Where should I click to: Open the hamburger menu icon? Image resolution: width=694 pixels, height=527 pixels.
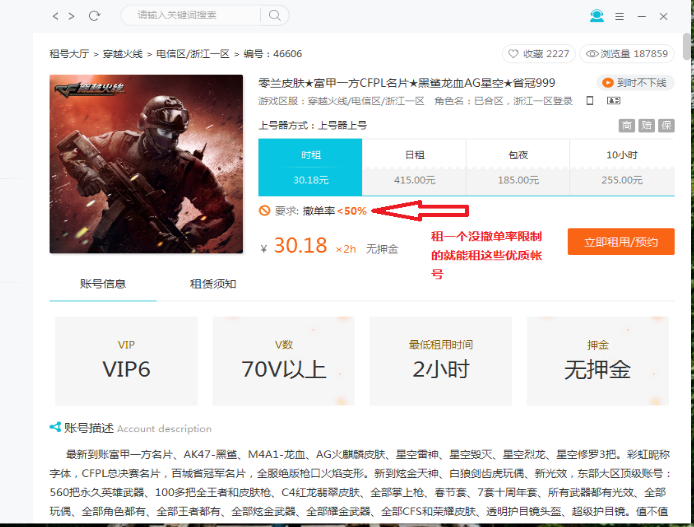tap(620, 16)
